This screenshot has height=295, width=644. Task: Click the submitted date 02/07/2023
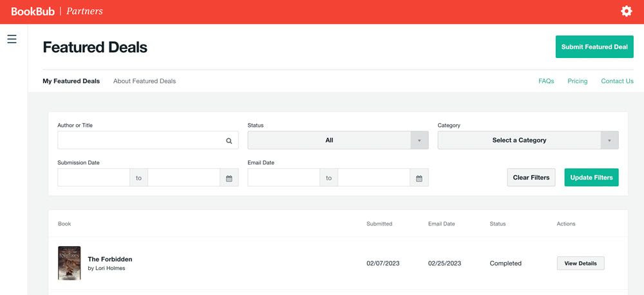(383, 263)
